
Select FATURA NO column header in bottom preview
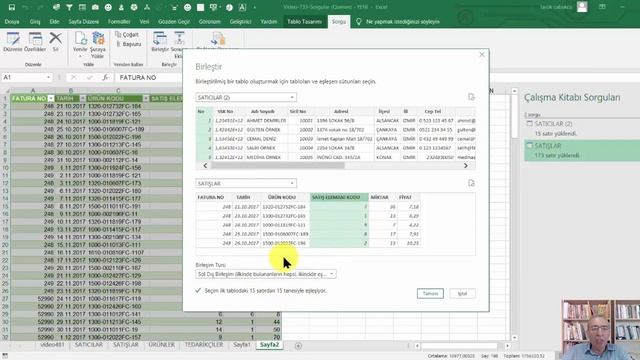tap(214, 198)
